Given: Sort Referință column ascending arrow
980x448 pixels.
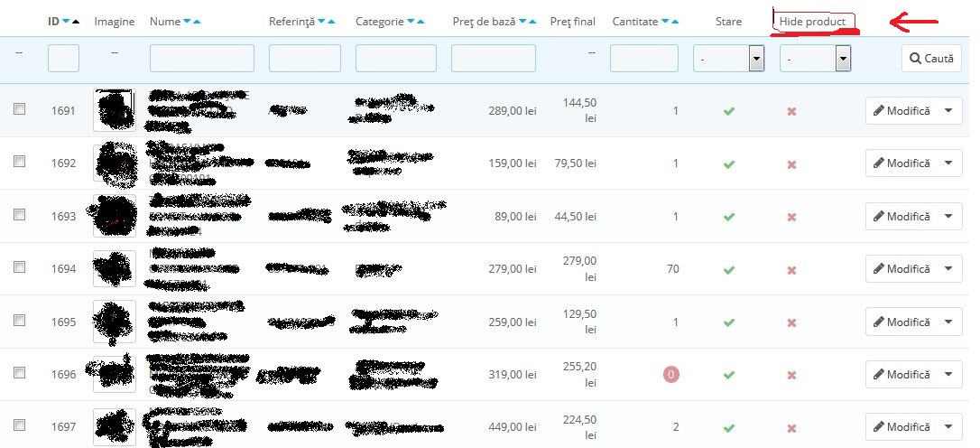Looking at the screenshot, I should point(331,22).
